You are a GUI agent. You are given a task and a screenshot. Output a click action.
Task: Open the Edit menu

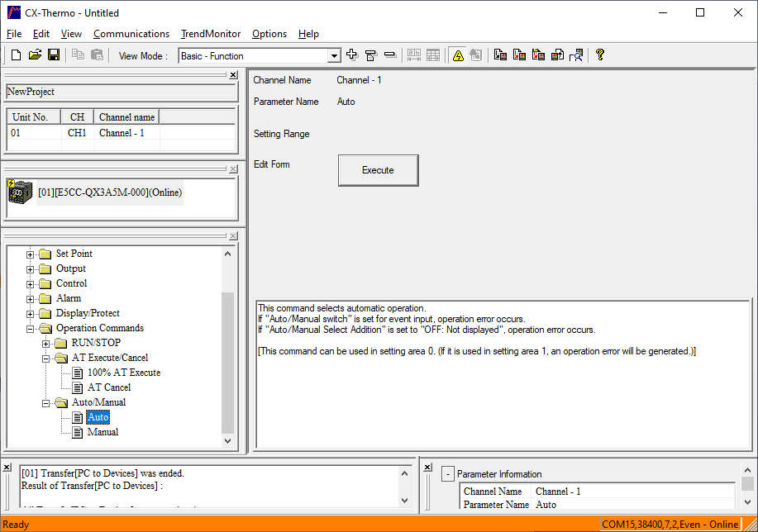[41, 34]
